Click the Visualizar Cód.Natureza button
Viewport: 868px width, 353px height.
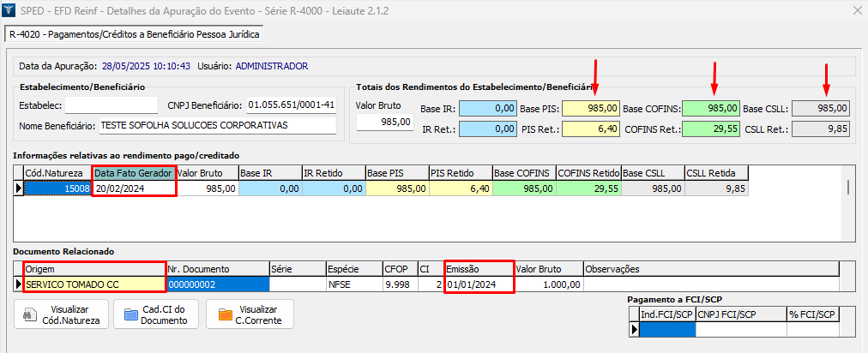62,314
